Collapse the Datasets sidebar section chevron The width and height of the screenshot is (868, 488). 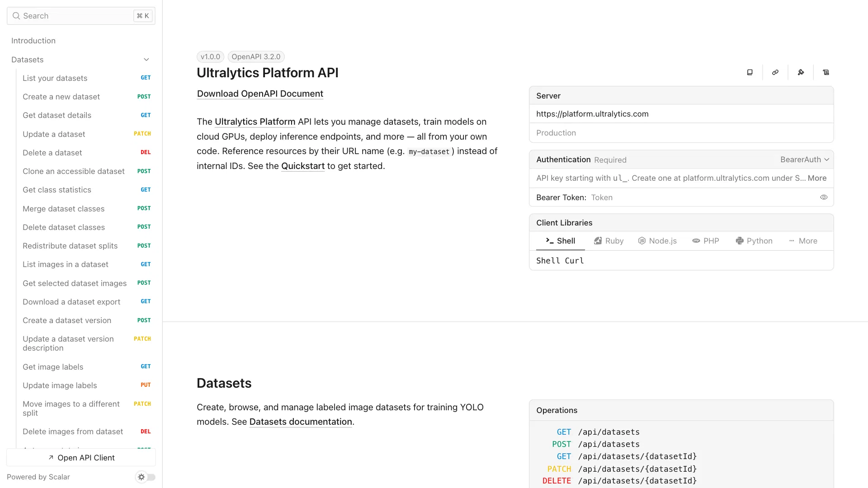(x=146, y=60)
